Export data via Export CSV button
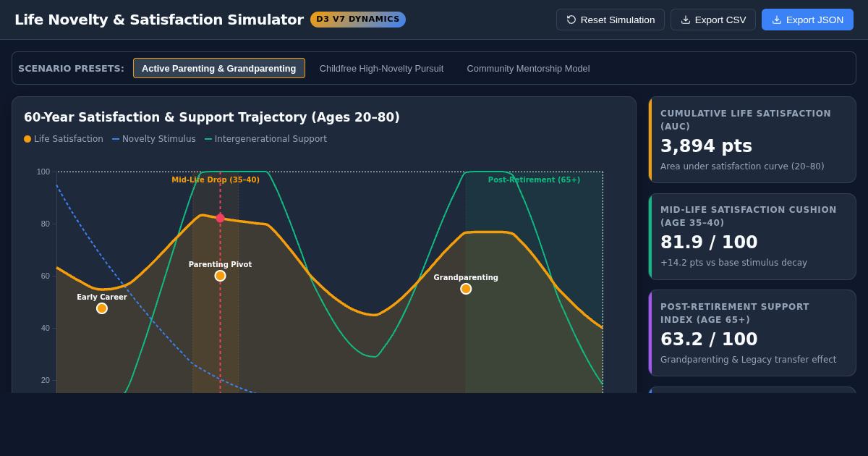 point(713,20)
